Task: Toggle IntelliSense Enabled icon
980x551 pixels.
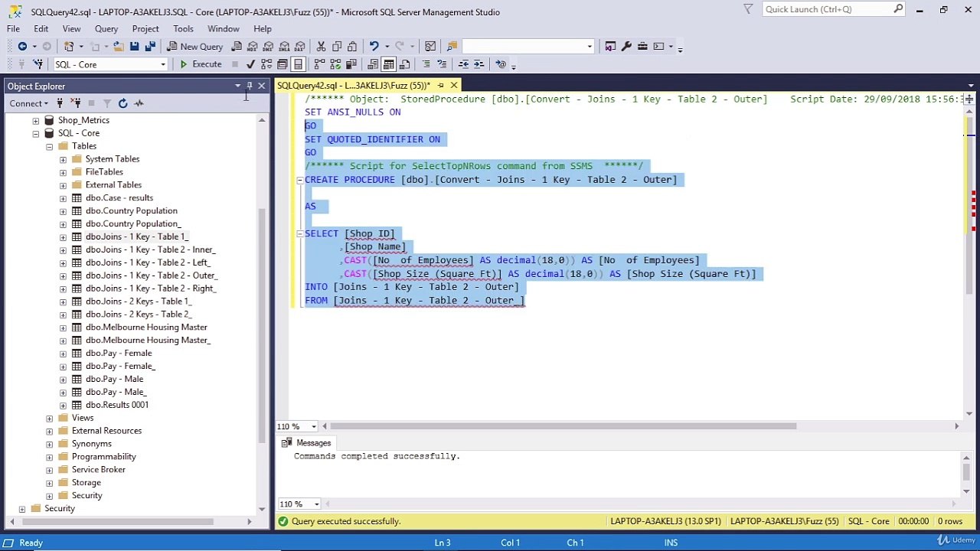Action: 298,64
